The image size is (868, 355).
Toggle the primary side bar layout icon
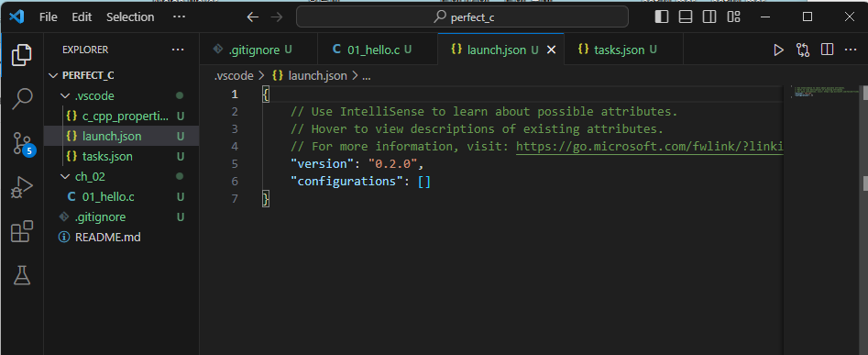(661, 17)
